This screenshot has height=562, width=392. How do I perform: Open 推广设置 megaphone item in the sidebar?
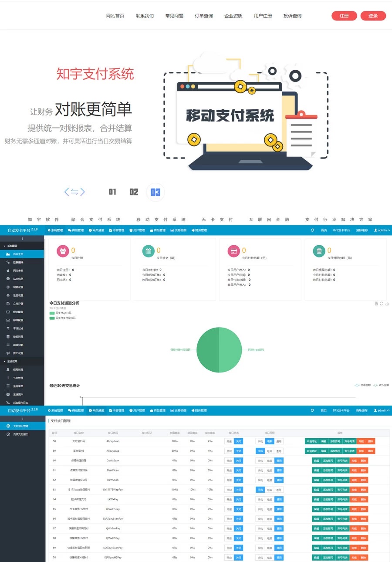point(18,353)
